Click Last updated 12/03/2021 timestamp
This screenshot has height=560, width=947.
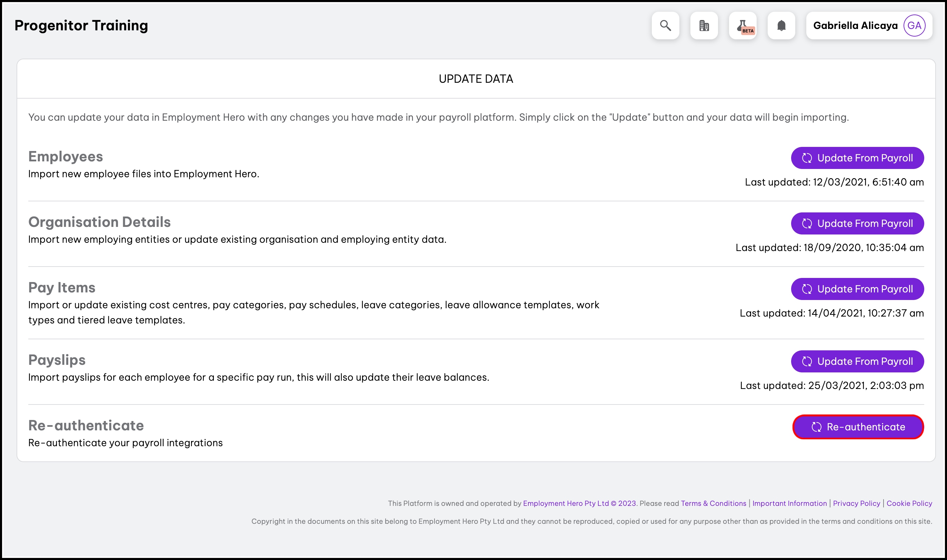834,182
